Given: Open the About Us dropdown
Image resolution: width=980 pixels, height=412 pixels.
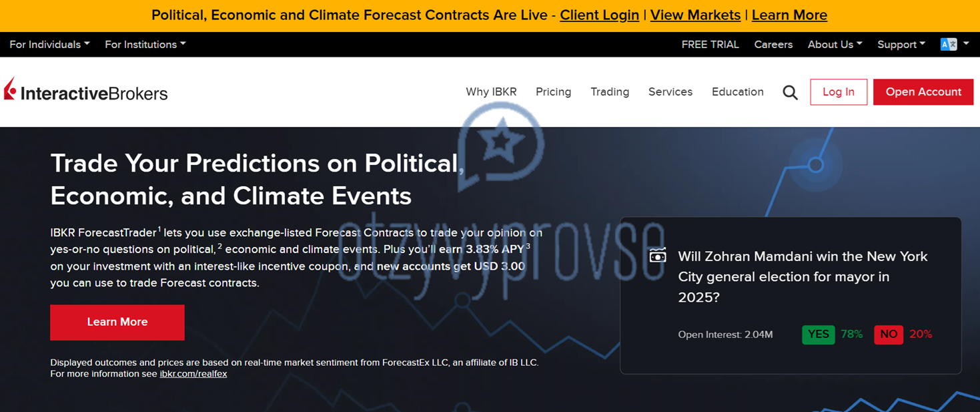Looking at the screenshot, I should 835,44.
